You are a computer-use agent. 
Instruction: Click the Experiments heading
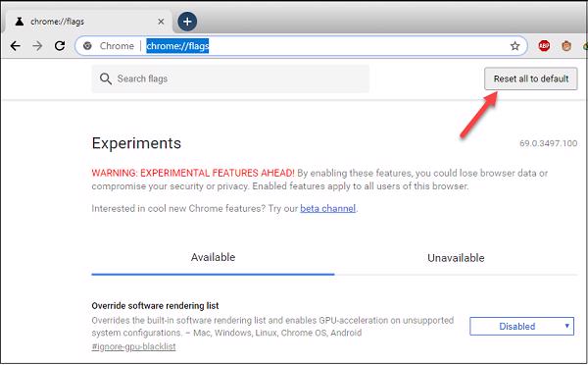(136, 143)
